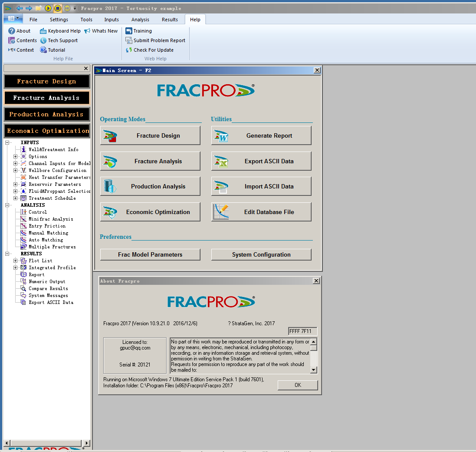Click OK in About Fracpro dialog
Image resolution: width=476 pixels, height=452 pixels.
(x=298, y=385)
